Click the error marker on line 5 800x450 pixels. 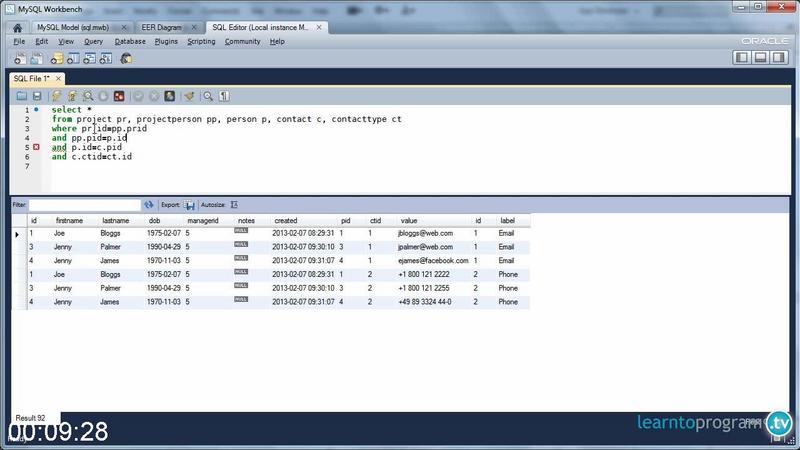36,147
